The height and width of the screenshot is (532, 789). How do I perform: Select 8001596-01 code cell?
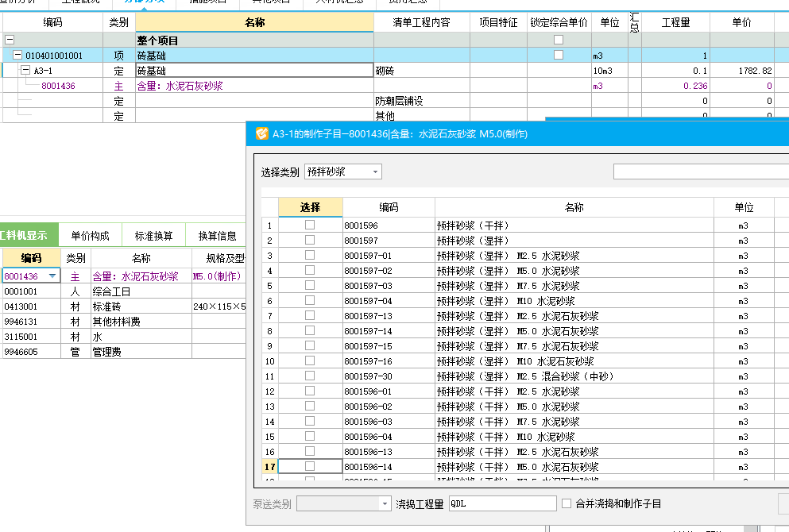(x=389, y=391)
